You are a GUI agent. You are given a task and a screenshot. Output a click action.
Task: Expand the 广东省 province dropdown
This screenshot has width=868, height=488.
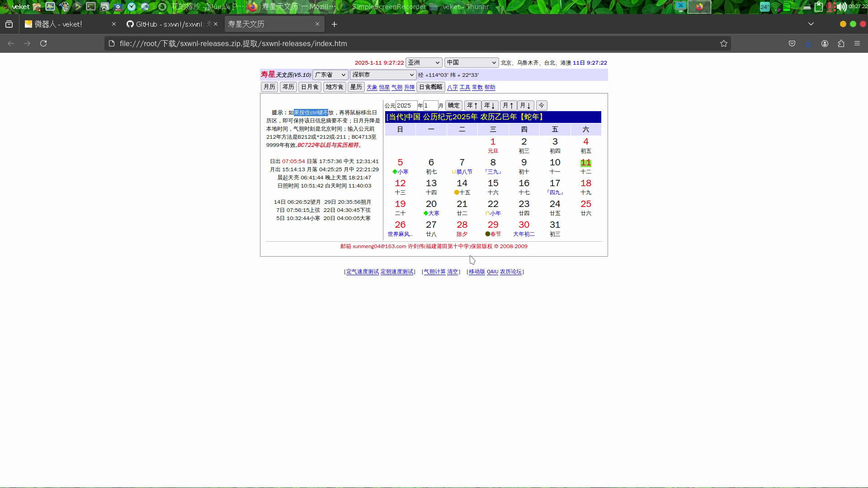tap(330, 75)
